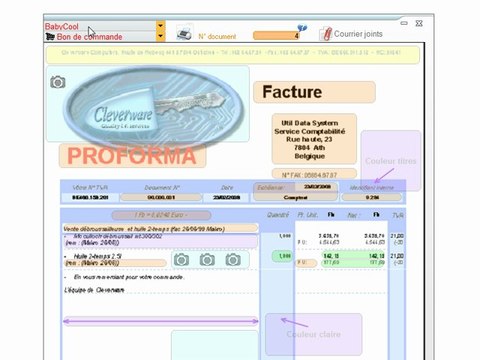Click the N° FAX field below address
The width and height of the screenshot is (480, 360).
point(314,175)
